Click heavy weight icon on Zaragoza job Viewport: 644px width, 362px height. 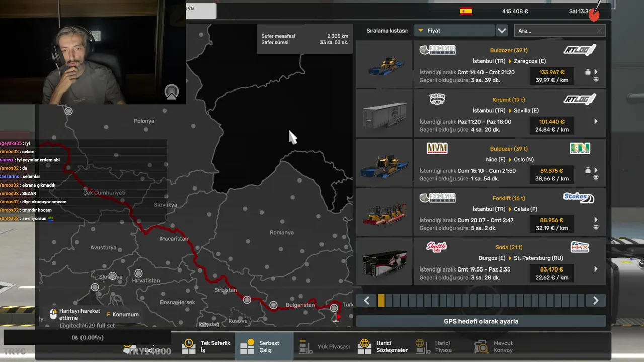pos(588,72)
